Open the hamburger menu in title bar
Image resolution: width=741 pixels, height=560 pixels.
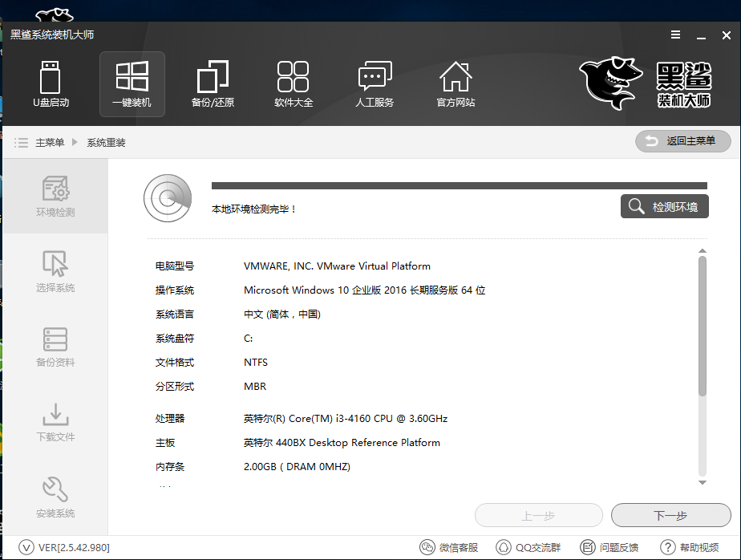point(676,35)
